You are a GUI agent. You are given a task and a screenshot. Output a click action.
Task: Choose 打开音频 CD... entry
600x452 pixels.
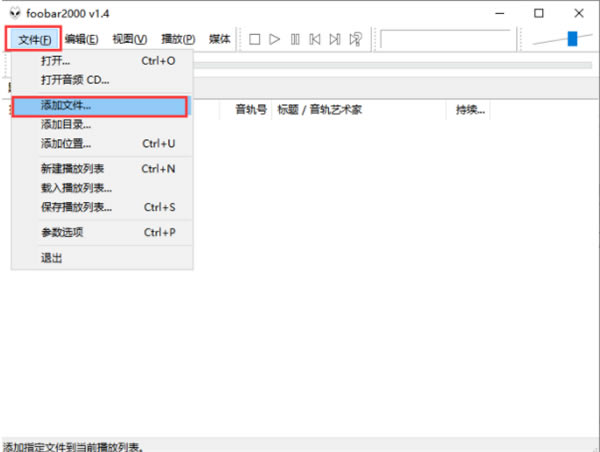(x=102, y=80)
